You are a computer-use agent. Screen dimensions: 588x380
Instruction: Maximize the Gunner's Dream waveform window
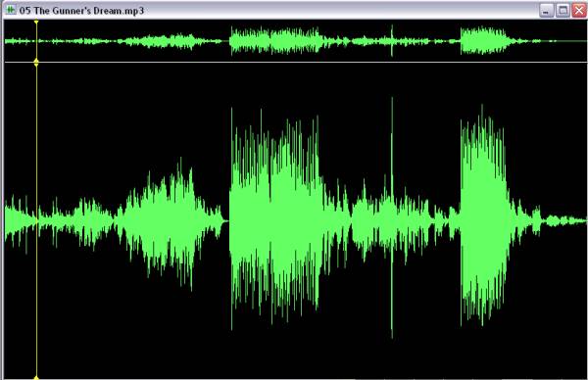tap(563, 11)
